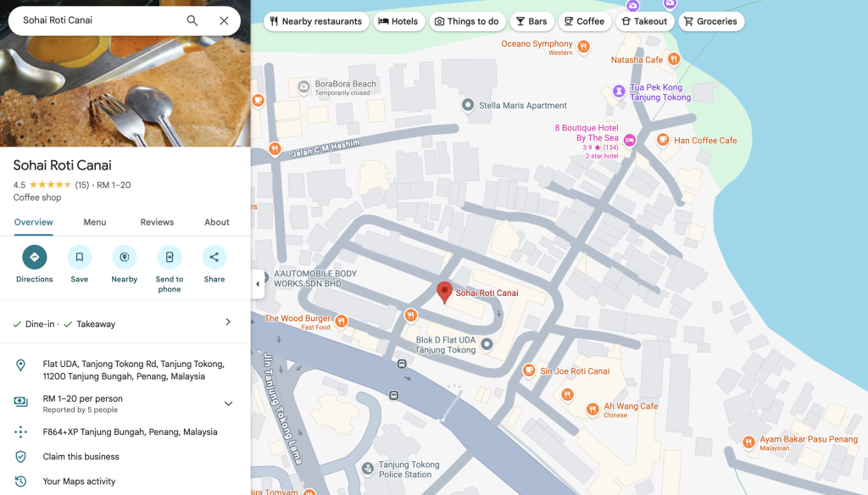Click Claim this business link
Viewport: 868px width, 495px height.
click(81, 457)
